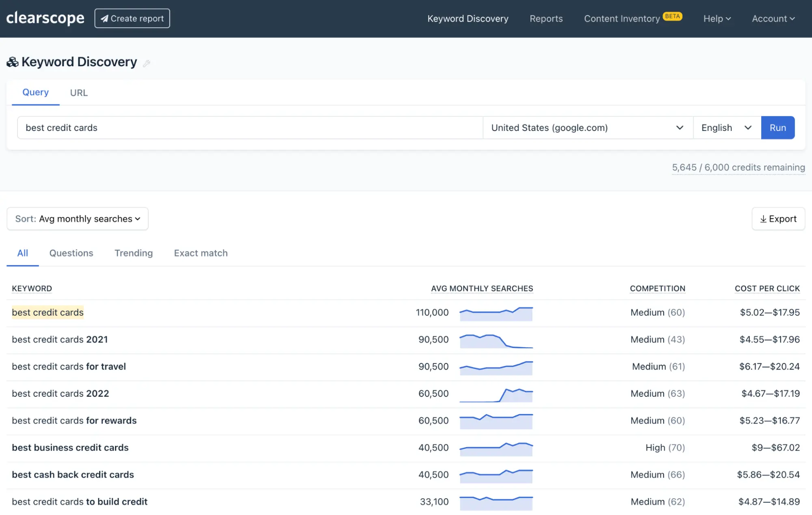Click the binoculars icon before Keyword Discovery

pos(13,62)
